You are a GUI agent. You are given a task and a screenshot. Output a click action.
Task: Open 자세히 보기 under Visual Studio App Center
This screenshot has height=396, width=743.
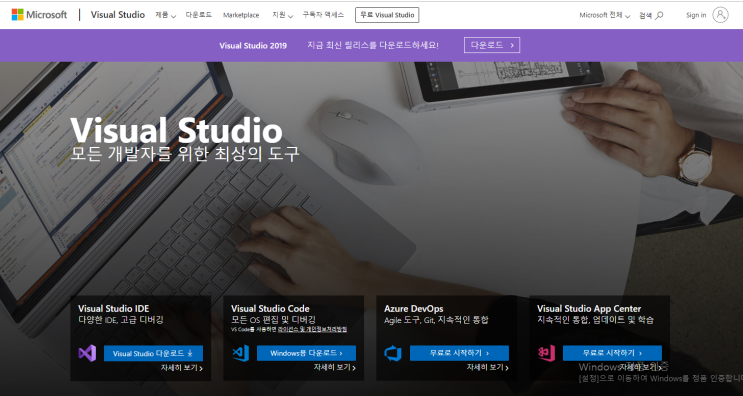point(641,368)
